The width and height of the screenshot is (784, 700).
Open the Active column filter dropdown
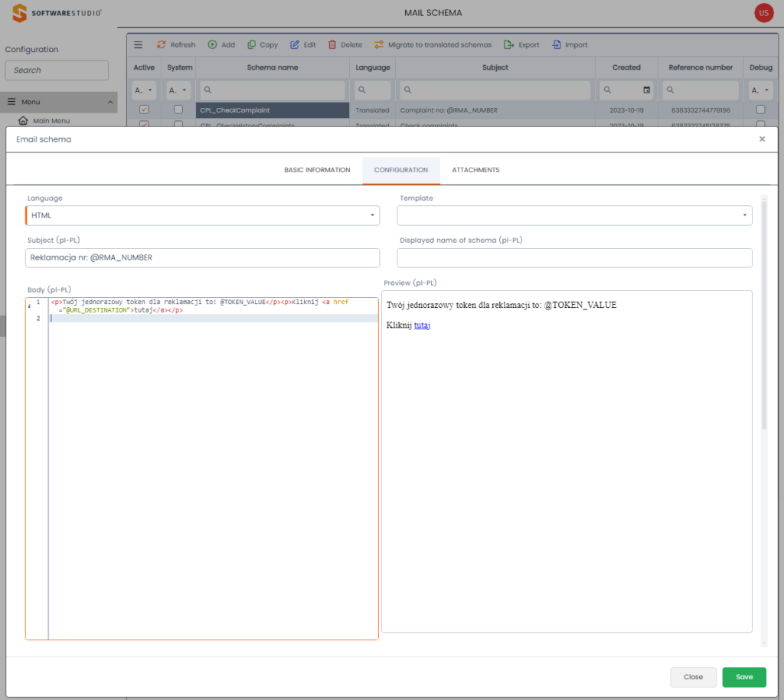144,90
